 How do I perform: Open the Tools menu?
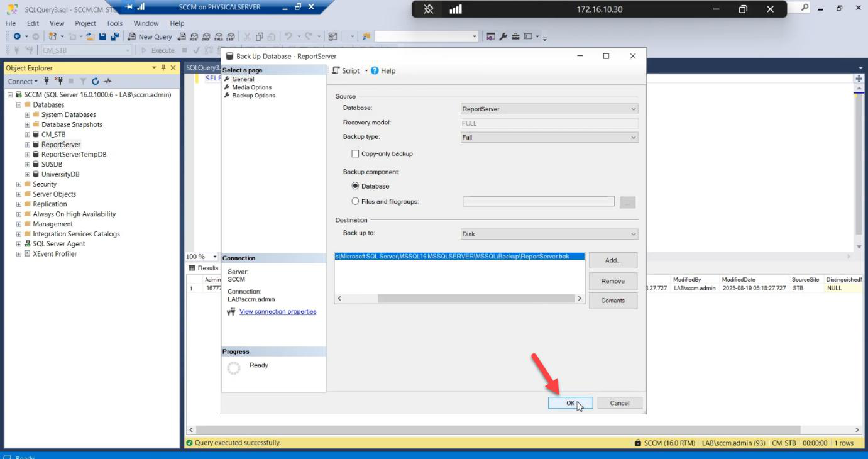coord(114,23)
